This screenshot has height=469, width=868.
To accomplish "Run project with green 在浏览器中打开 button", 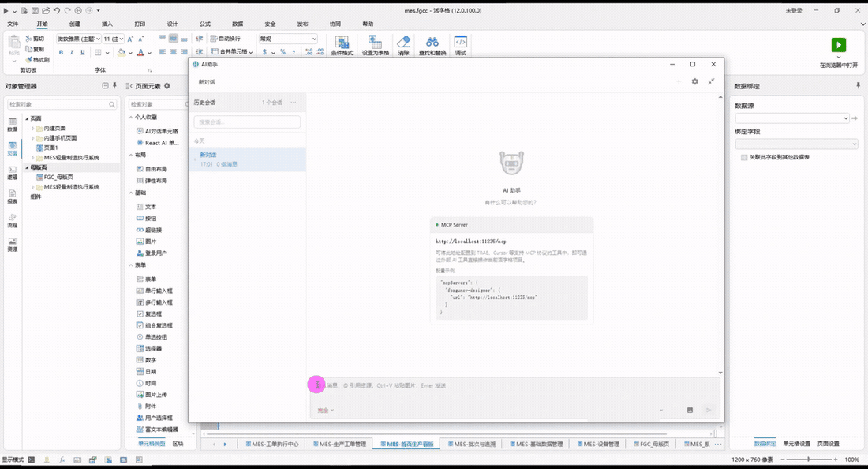I will pos(839,45).
